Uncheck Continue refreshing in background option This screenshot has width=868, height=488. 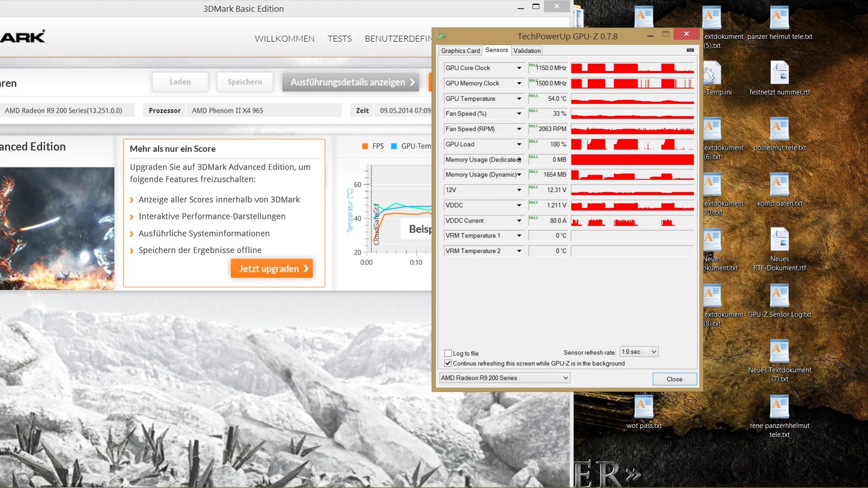point(448,363)
